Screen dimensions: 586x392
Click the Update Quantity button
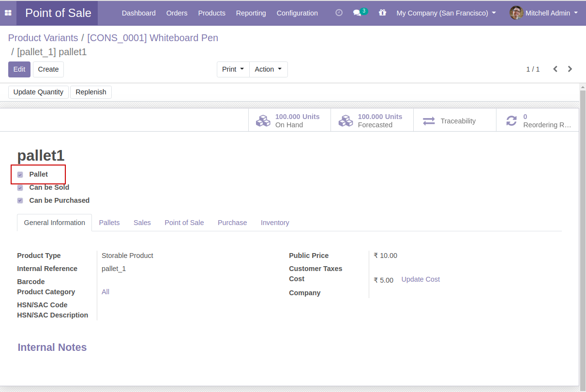(38, 92)
